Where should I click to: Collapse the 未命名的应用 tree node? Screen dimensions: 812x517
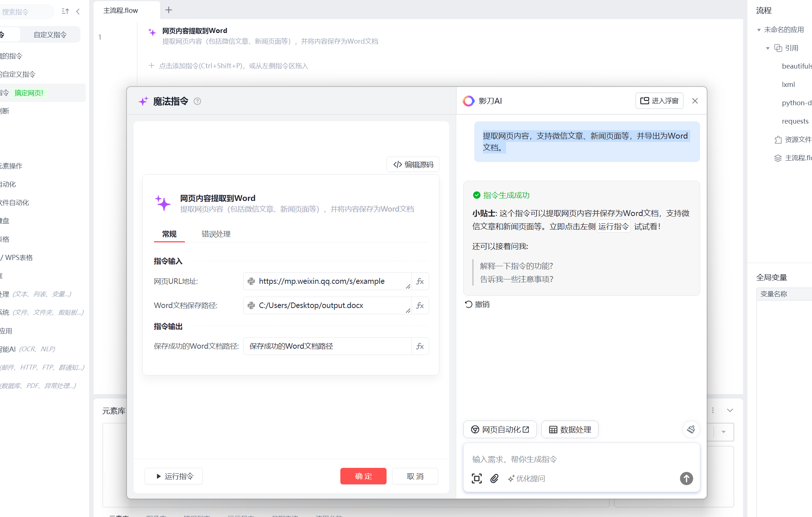pyautogui.click(x=759, y=30)
